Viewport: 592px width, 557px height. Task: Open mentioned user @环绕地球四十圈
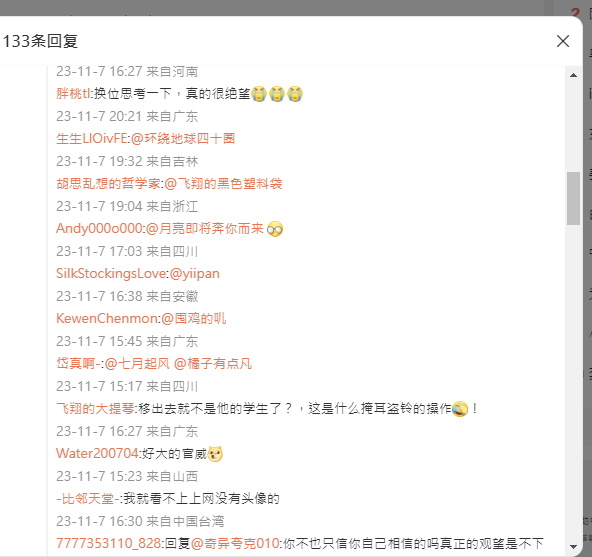(183, 139)
